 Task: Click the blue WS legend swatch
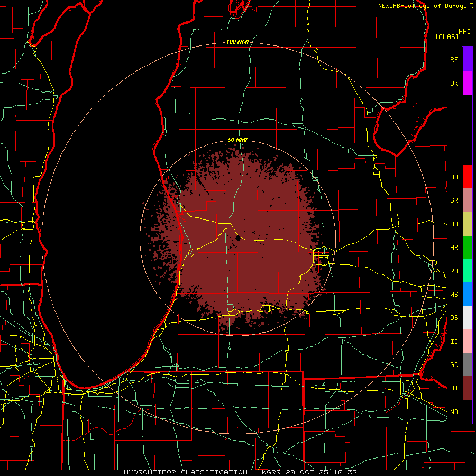click(467, 294)
